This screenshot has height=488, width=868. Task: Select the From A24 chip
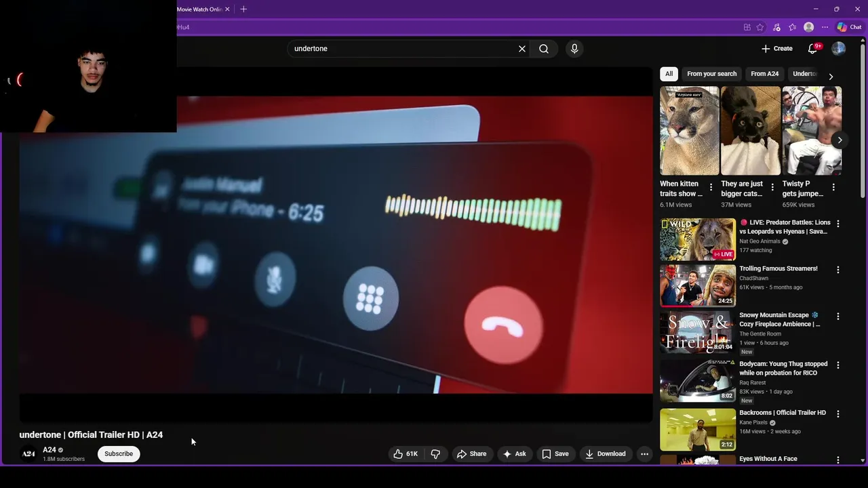[764, 74]
